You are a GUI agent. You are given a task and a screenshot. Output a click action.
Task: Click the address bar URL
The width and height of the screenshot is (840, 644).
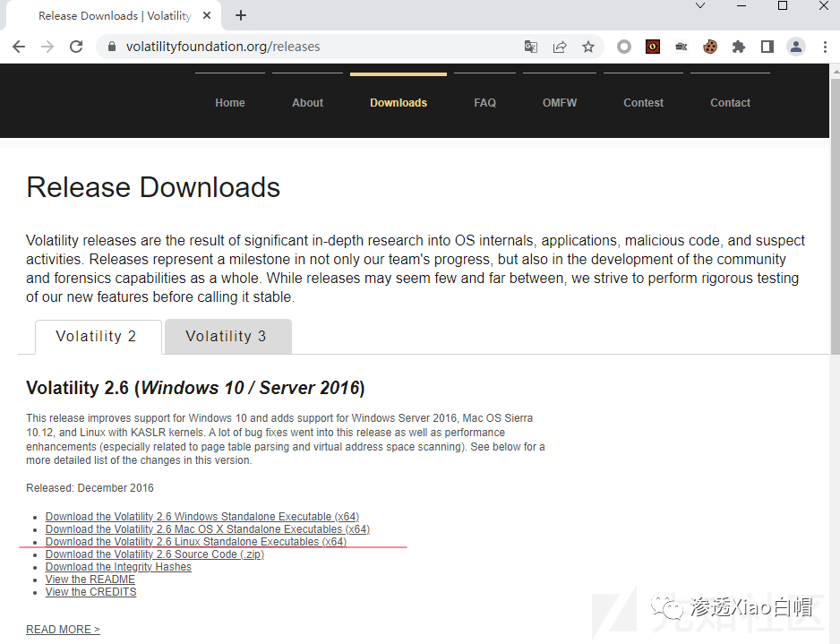[223, 47]
